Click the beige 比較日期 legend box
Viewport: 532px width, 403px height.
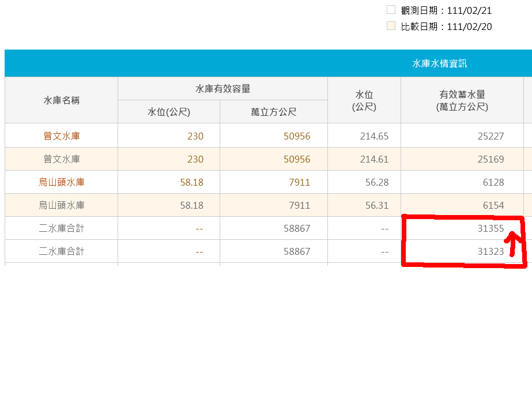coord(391,26)
